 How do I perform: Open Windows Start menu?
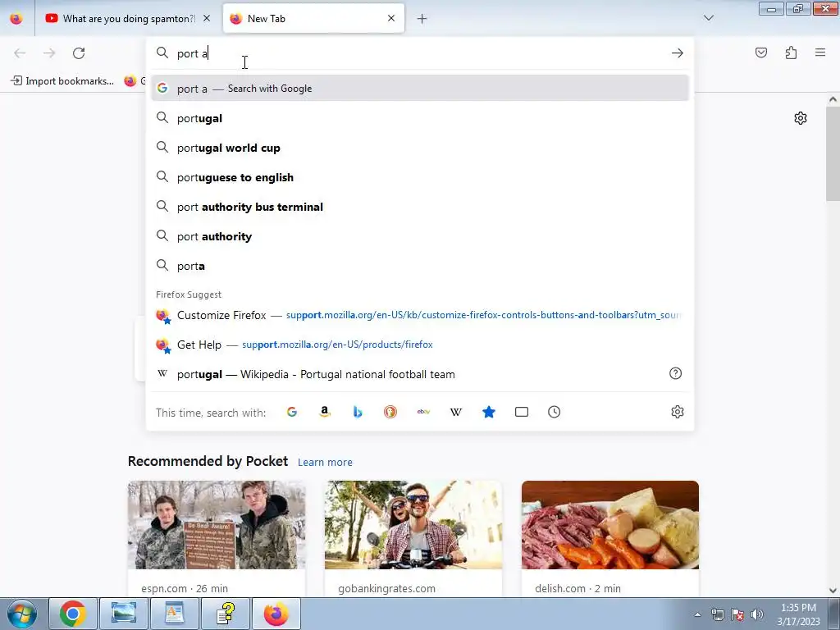coord(21,614)
